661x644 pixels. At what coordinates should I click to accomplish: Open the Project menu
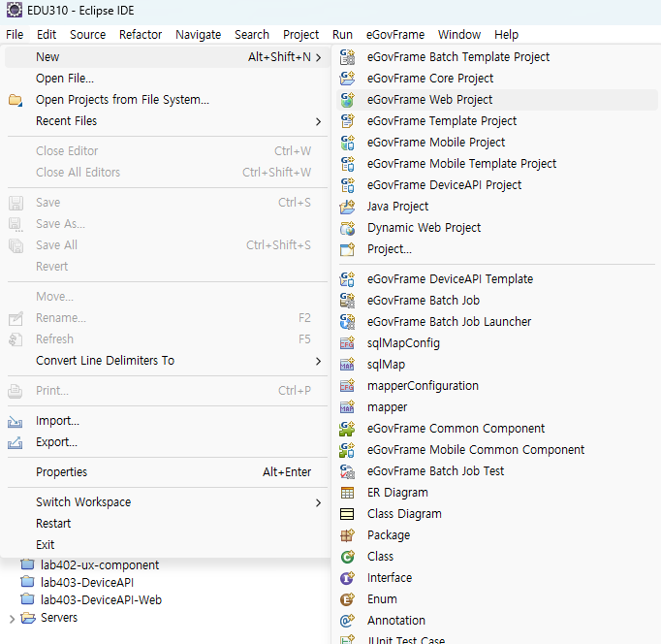pyautogui.click(x=300, y=35)
